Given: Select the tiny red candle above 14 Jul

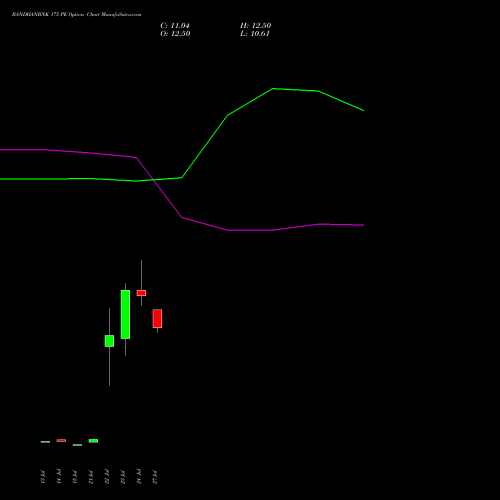Looking at the screenshot, I should tap(61, 441).
